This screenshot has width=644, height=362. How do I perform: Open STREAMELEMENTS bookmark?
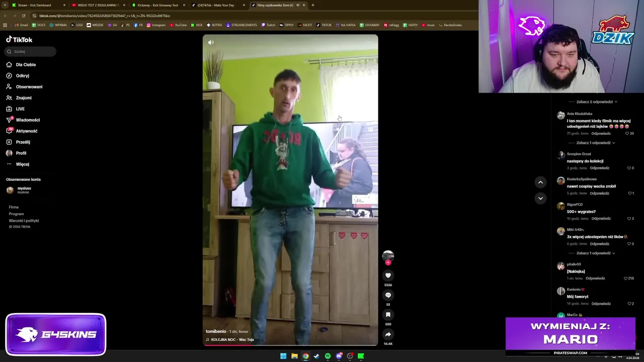[x=242, y=25]
